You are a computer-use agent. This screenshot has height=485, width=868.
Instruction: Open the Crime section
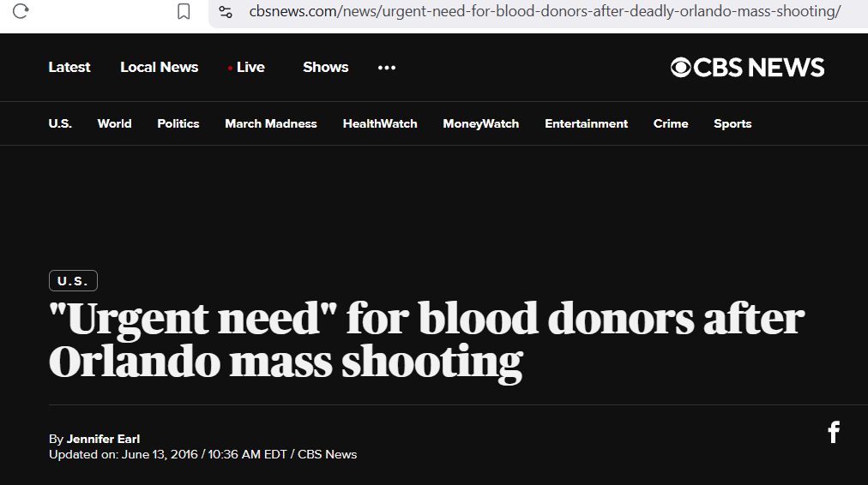pyautogui.click(x=671, y=123)
